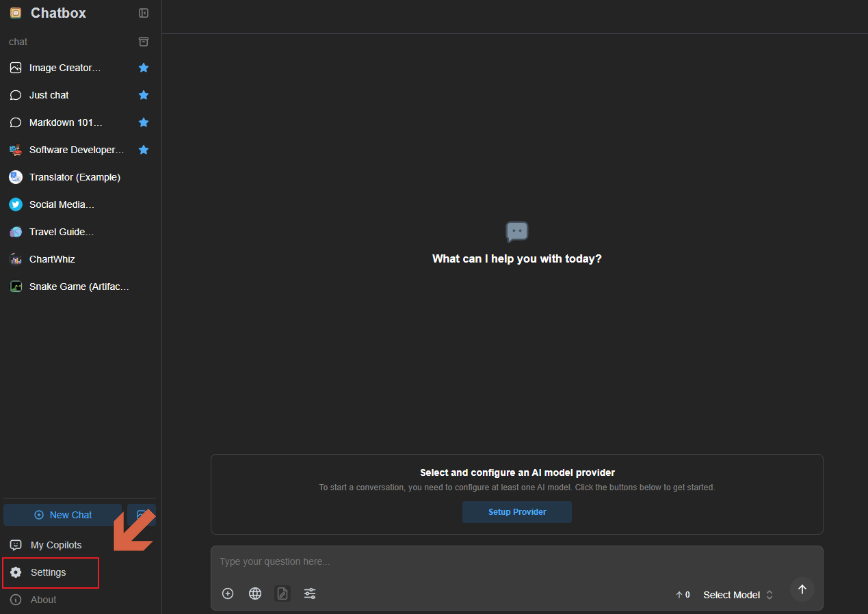868x614 pixels.
Task: Click the Setup Provider button
Action: tap(517, 512)
